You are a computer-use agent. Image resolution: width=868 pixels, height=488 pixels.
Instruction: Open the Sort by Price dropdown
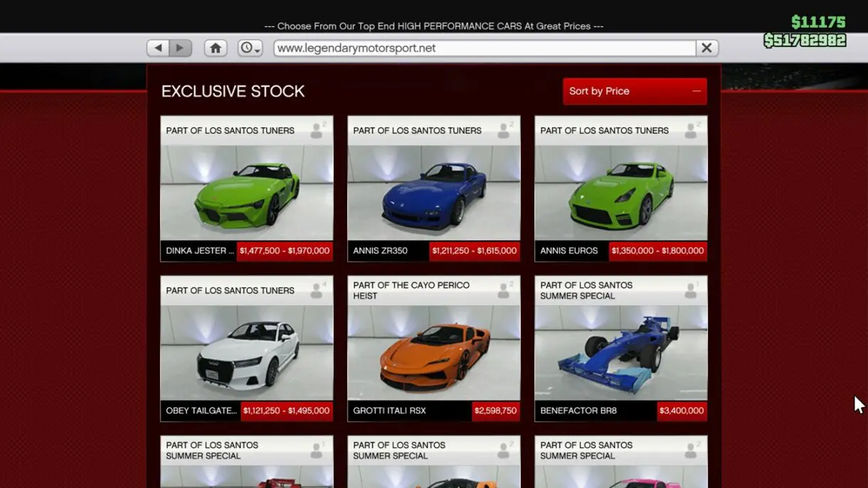635,91
